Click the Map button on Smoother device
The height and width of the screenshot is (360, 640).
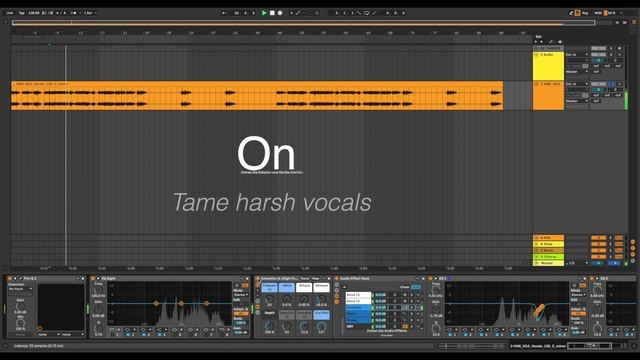point(316,279)
